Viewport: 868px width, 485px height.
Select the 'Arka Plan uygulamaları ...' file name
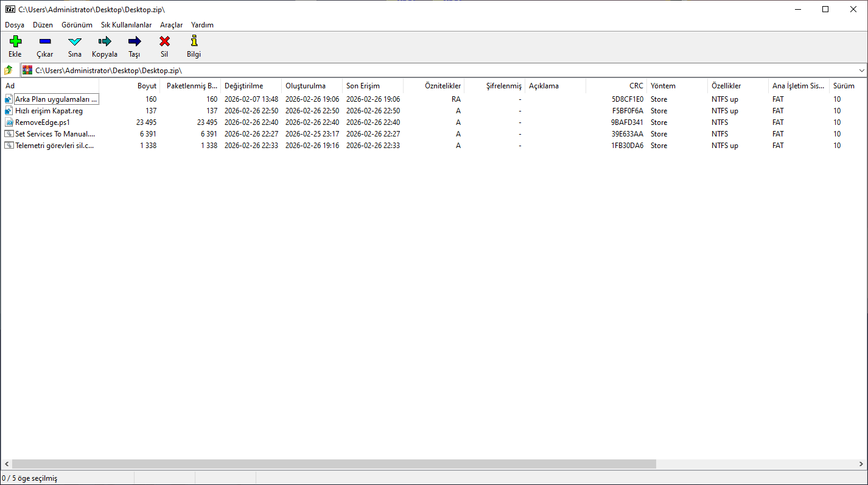56,99
